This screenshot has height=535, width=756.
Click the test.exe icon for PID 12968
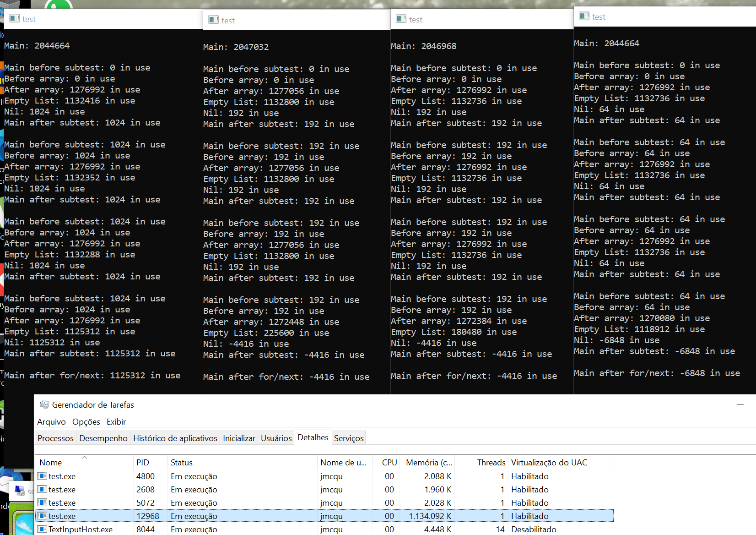[43, 516]
